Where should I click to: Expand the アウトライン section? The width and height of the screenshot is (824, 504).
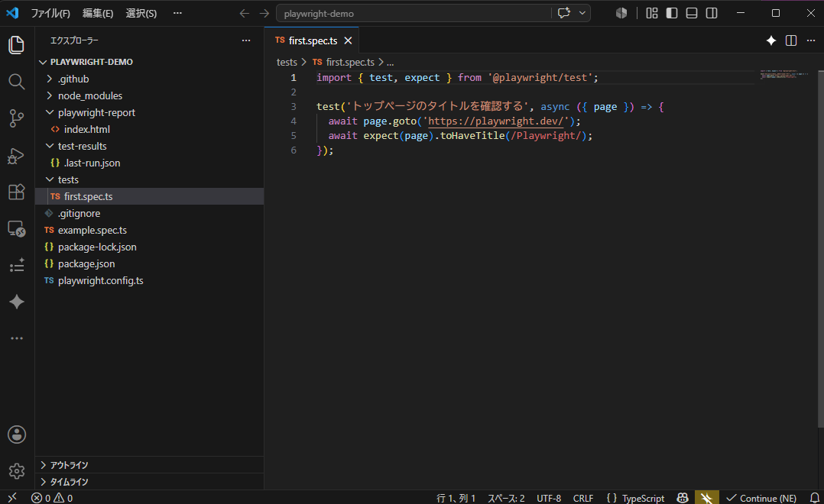pyautogui.click(x=149, y=465)
